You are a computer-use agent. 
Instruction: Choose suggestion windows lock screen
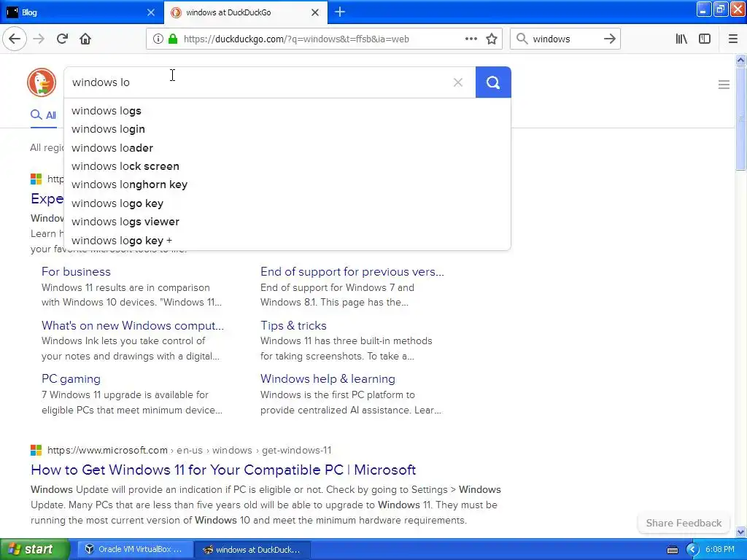[287, 166]
